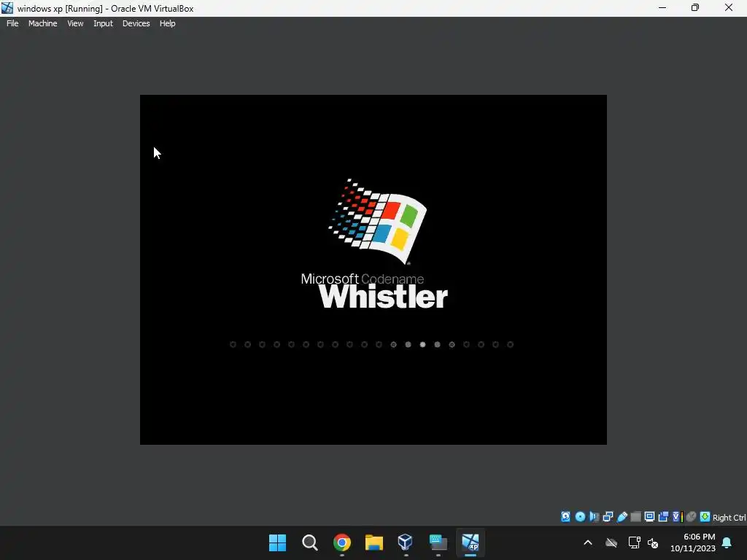
Task: Open the File menu
Action: pos(12,23)
